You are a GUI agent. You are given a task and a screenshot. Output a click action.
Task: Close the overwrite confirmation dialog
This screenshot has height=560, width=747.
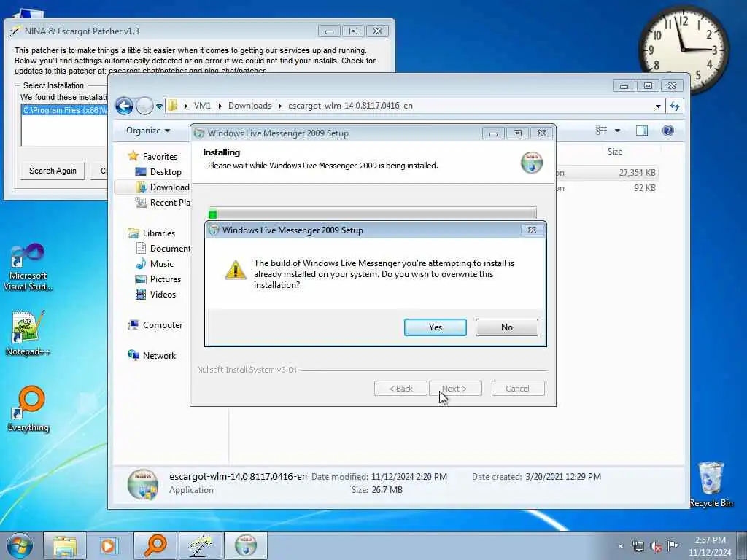tap(532, 230)
